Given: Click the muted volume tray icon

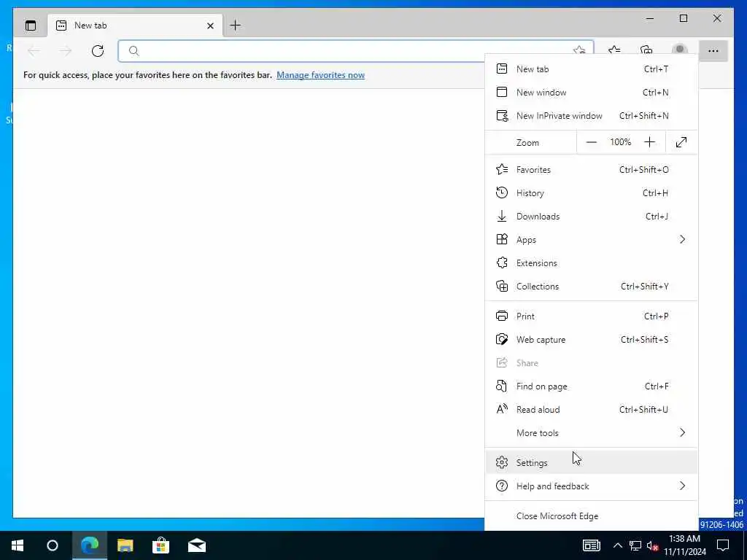Looking at the screenshot, I should (653, 545).
